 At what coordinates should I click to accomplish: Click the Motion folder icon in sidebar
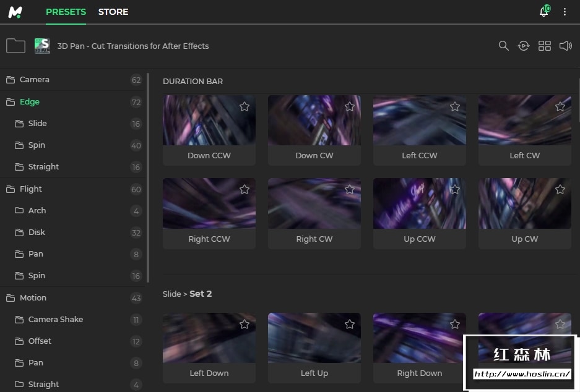tap(11, 298)
